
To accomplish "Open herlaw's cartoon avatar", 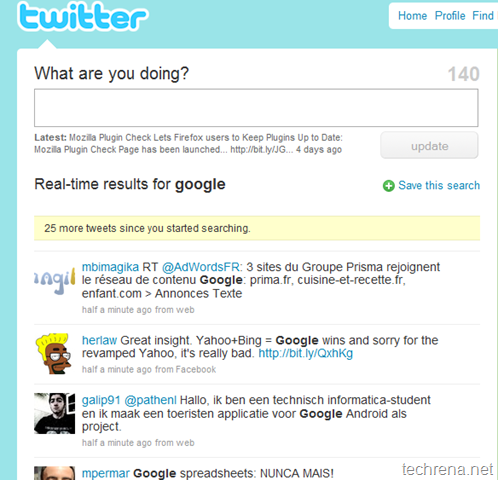I will coord(55,354).
